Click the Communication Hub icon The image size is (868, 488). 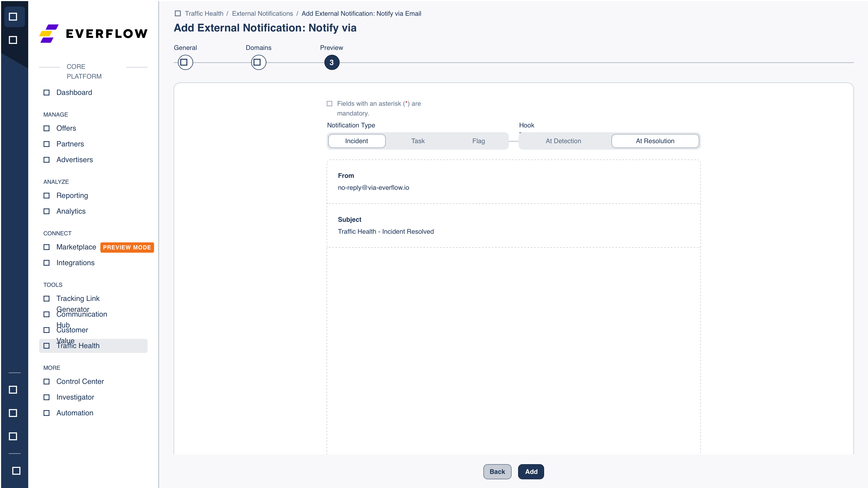tap(46, 314)
